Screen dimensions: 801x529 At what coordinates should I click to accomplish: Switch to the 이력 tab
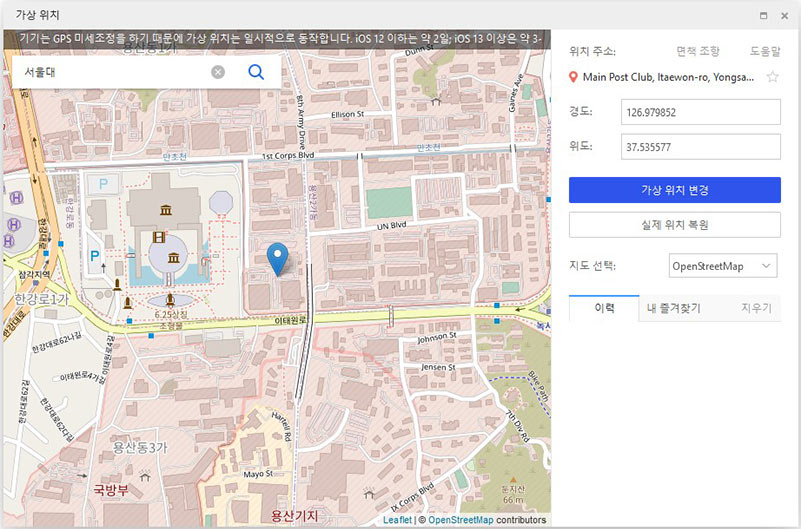(x=604, y=308)
